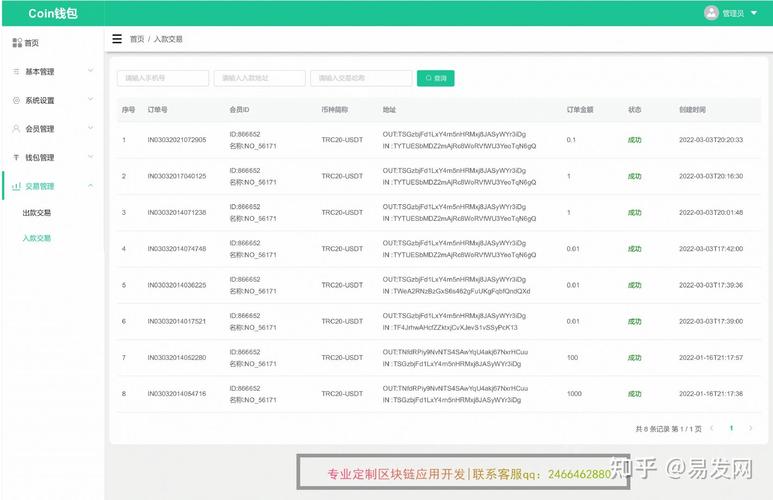773x500 pixels.
Task: Expand the 会员管理 chevron
Action: point(90,128)
